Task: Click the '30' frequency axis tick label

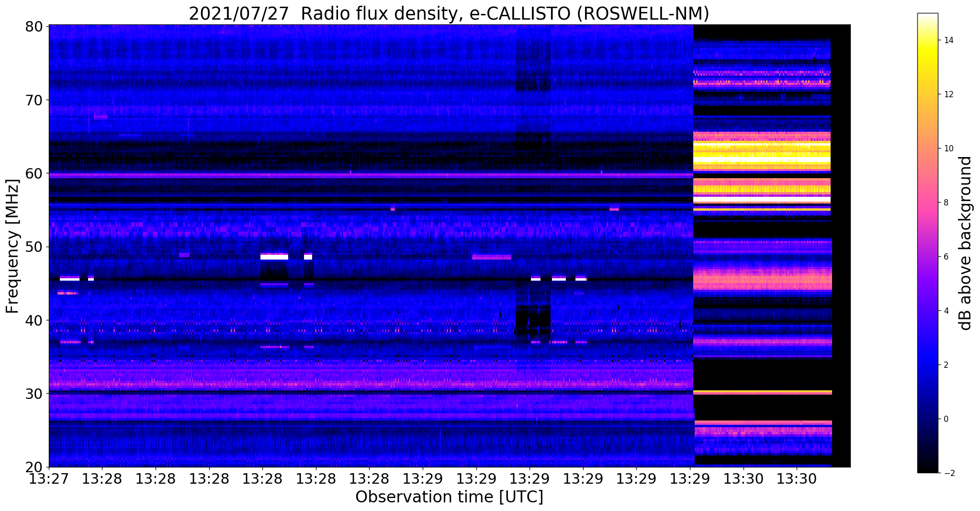Action: pyautogui.click(x=35, y=394)
